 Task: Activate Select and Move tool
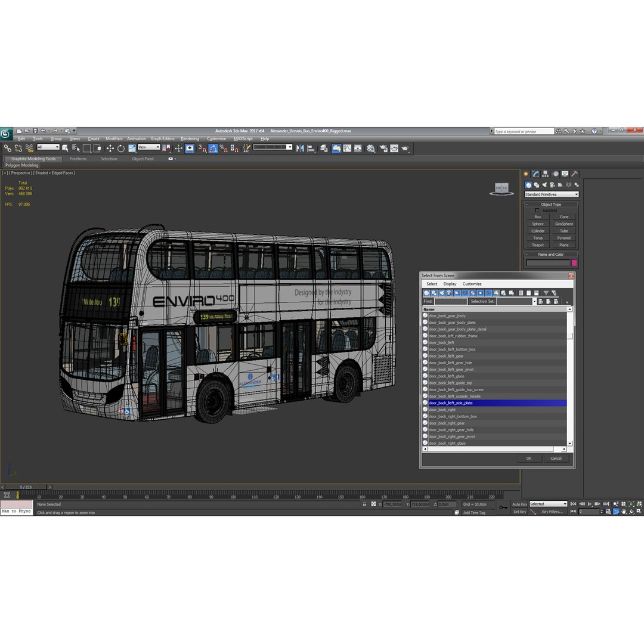pos(110,148)
